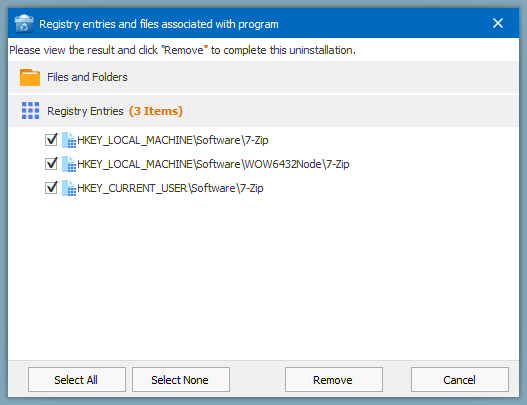The width and height of the screenshot is (527, 405).
Task: Click Remove to complete uninstallation
Action: (334, 379)
